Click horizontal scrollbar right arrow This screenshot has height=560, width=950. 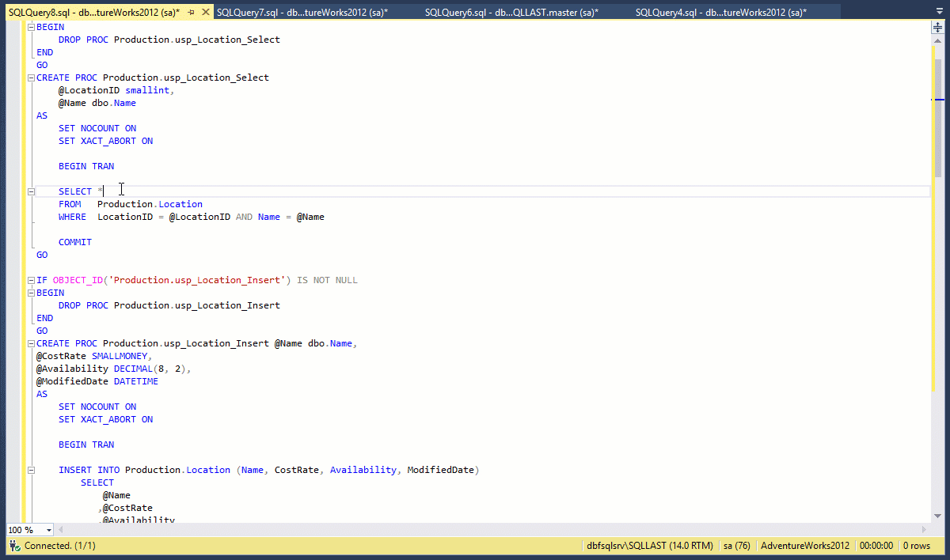[x=923, y=529]
